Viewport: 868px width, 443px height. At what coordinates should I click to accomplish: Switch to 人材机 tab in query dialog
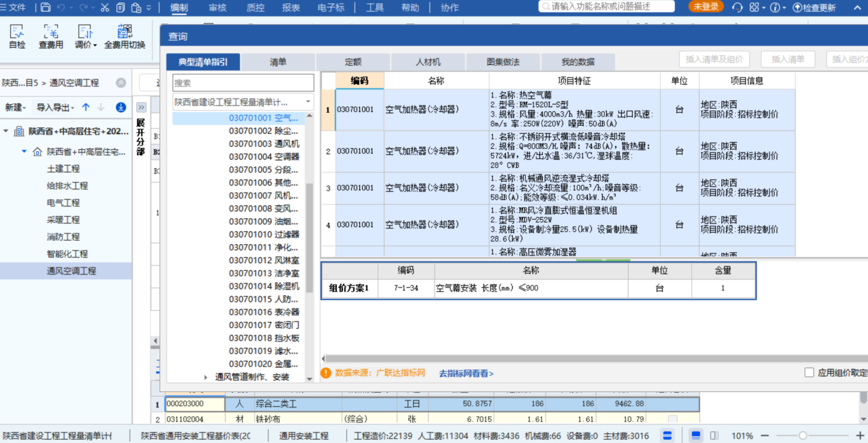tap(428, 62)
